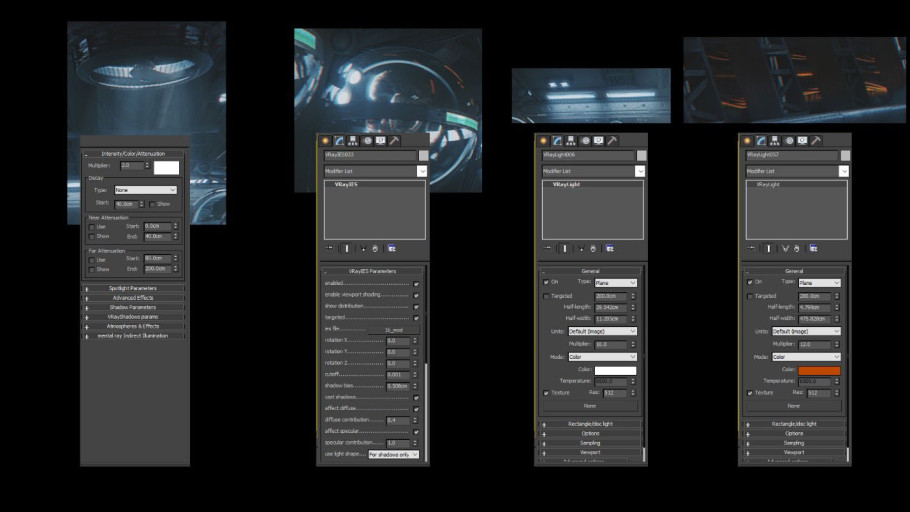This screenshot has height=512, width=910.
Task: Toggle 'affect specular' checkbox
Action: tap(416, 432)
